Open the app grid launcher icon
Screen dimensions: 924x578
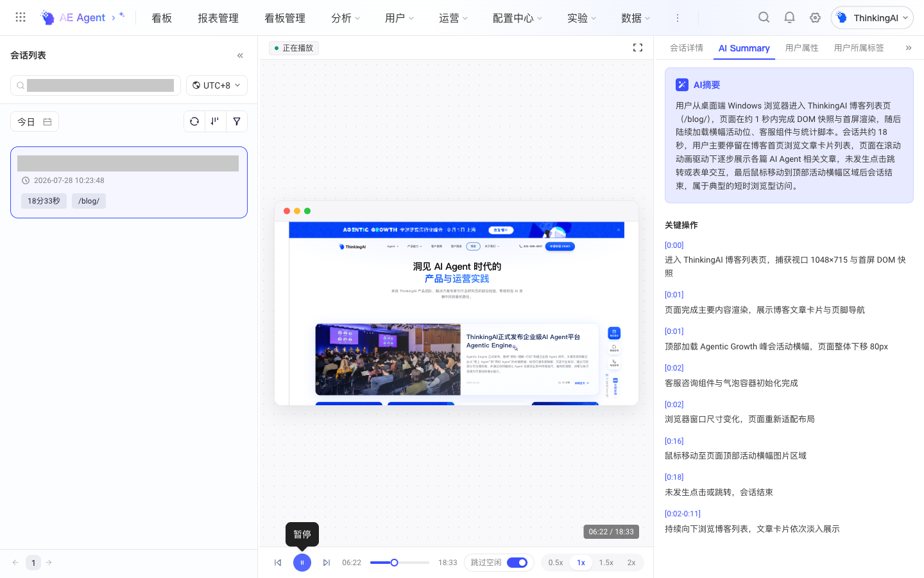tap(21, 17)
